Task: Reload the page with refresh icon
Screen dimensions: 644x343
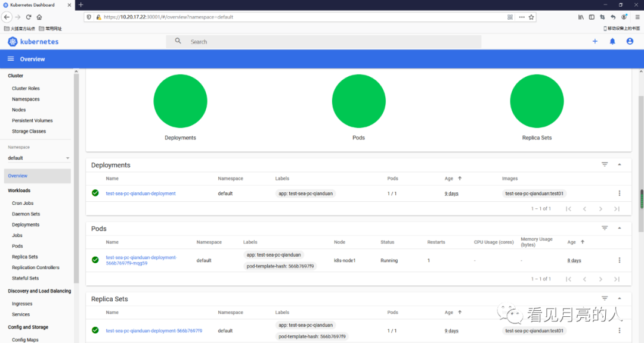Action: (29, 17)
